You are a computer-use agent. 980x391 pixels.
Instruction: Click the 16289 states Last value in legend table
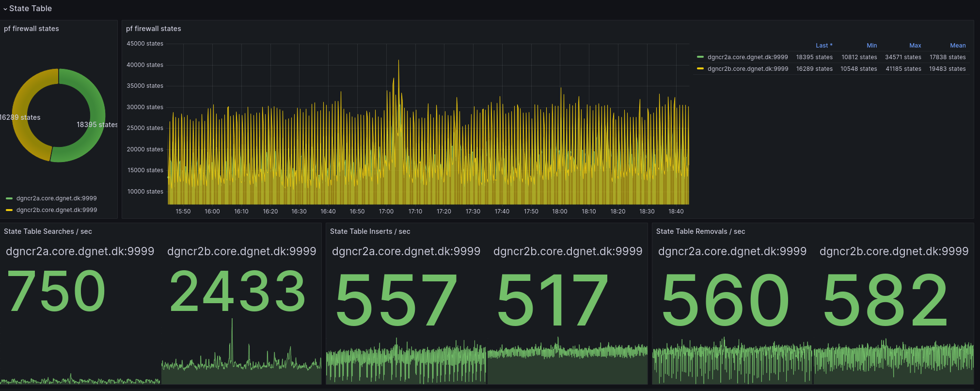click(814, 69)
